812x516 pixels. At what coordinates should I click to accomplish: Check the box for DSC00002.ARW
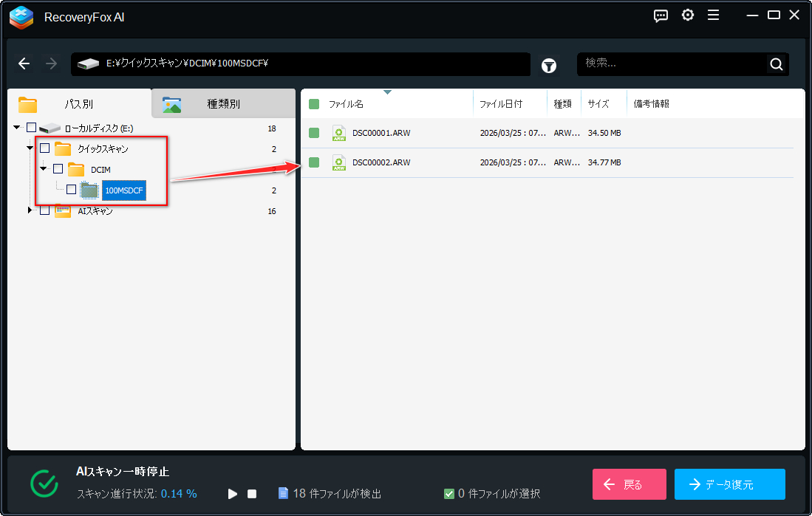tap(314, 162)
